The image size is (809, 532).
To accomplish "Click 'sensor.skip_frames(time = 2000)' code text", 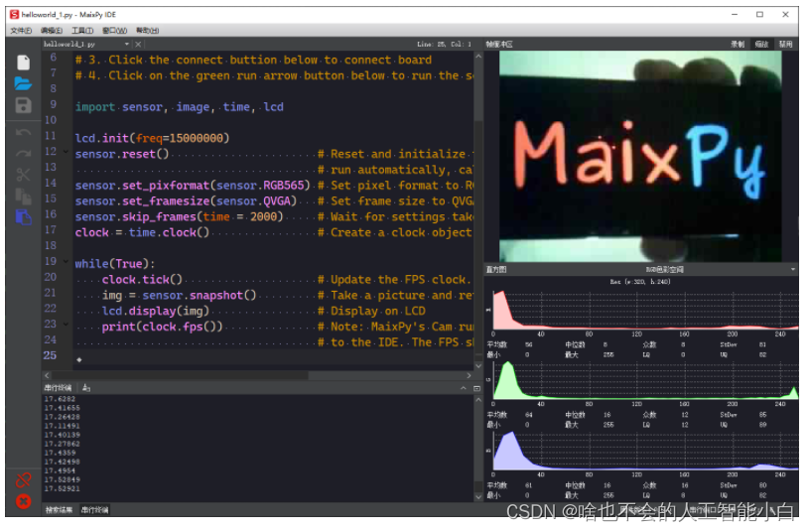I will tap(179, 216).
